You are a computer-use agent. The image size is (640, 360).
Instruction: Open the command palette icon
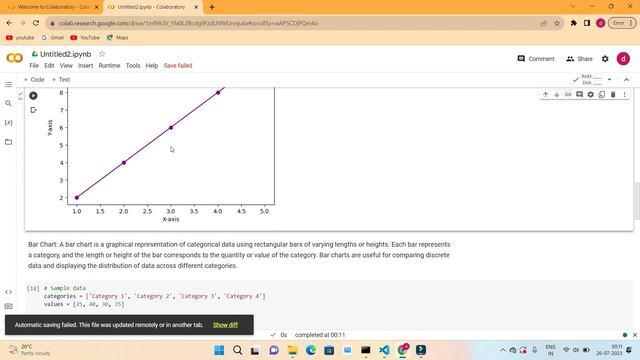[x=8, y=307]
